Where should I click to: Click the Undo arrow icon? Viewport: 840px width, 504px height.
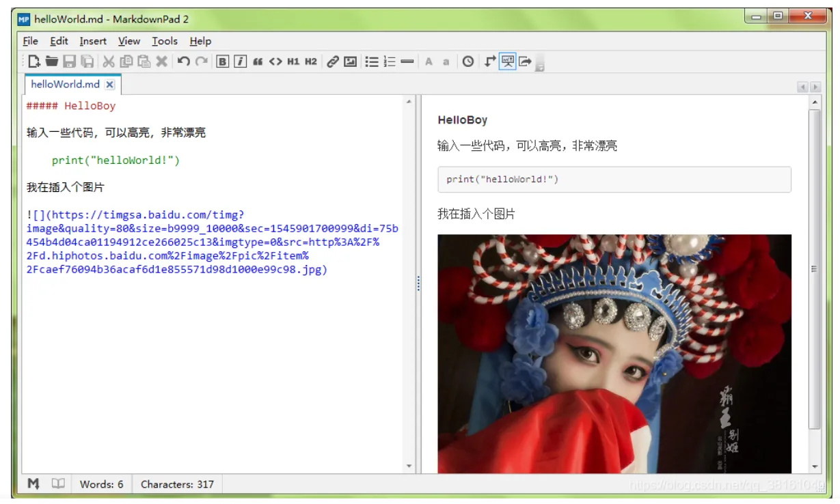pyautogui.click(x=183, y=61)
